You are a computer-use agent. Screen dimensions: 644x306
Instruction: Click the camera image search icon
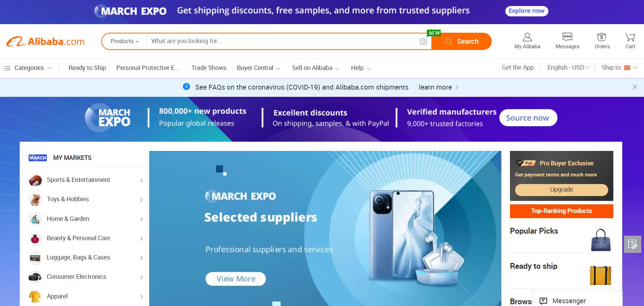pos(423,42)
